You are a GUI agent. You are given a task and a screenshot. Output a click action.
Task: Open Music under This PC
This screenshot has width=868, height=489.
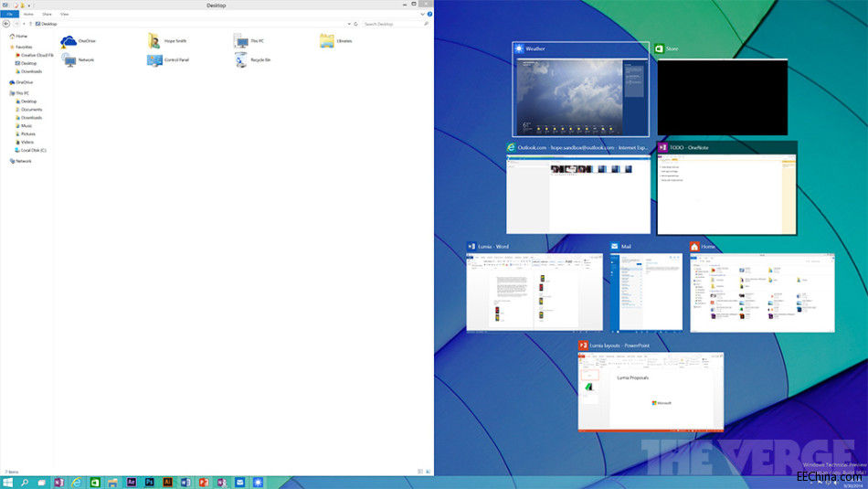24,126
